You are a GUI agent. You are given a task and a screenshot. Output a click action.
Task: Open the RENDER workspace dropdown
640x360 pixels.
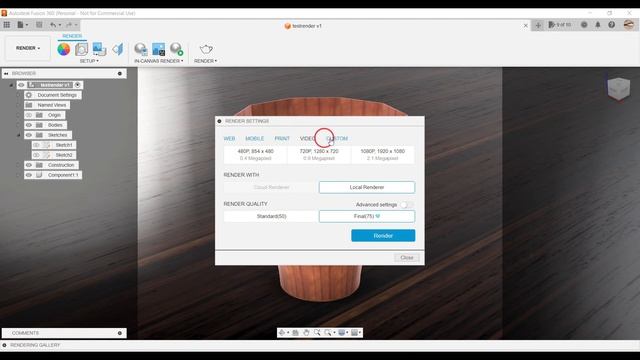[28, 48]
